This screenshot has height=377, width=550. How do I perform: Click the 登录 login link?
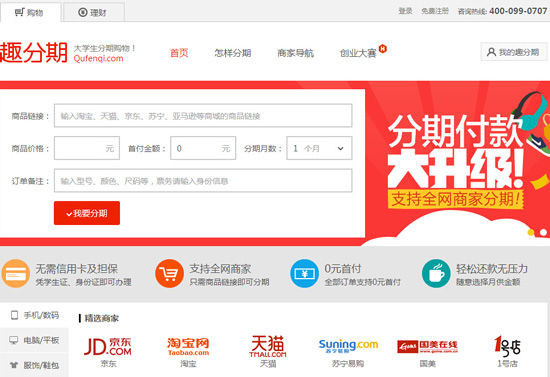point(405,11)
